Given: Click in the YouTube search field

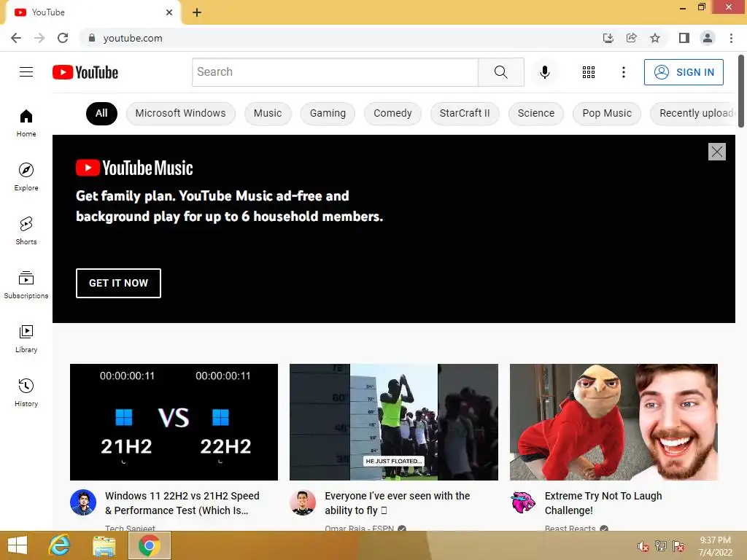Looking at the screenshot, I should point(335,72).
